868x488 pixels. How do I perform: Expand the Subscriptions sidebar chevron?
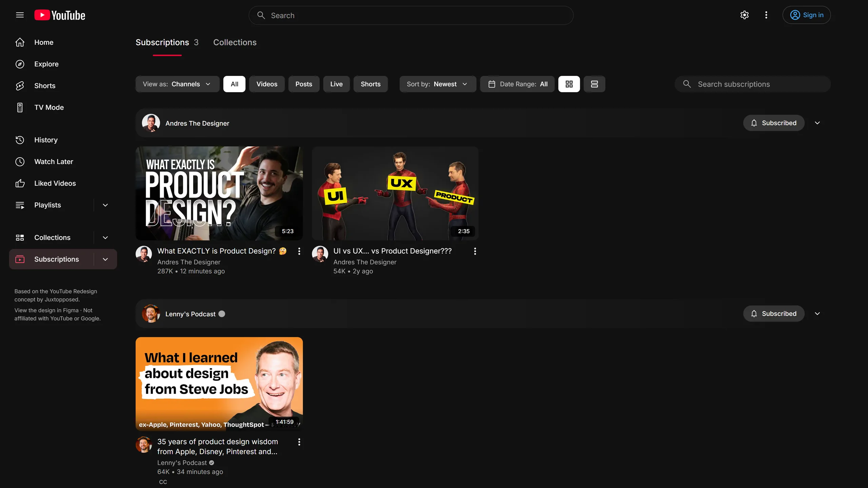(105, 259)
